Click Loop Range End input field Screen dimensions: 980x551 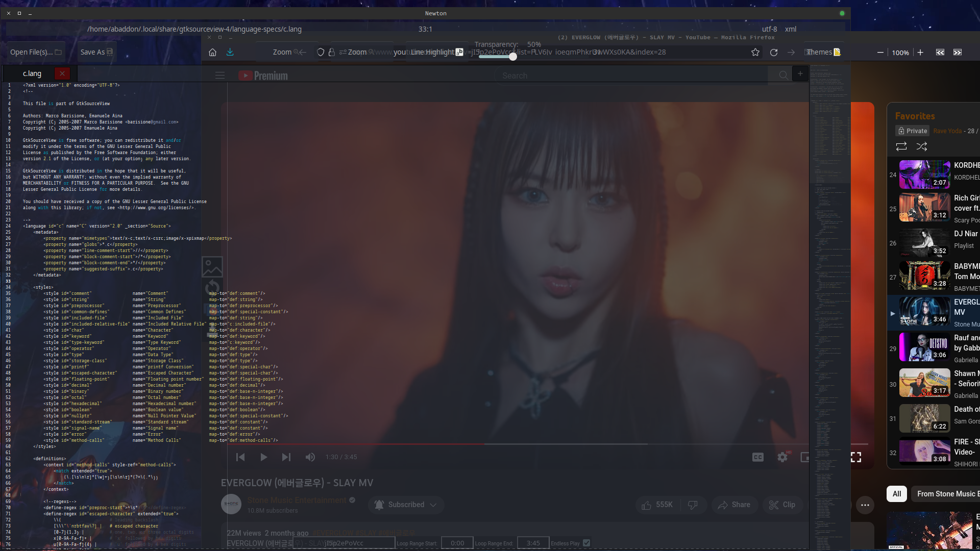point(533,543)
